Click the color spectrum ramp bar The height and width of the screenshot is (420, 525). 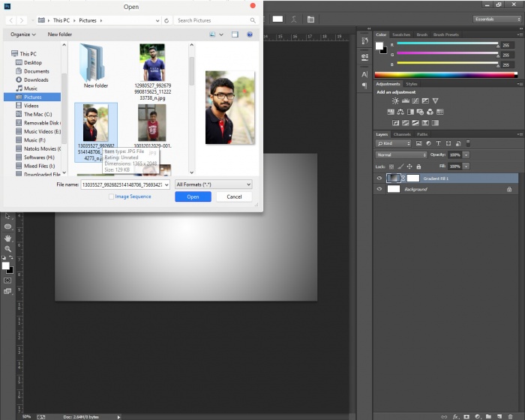[x=446, y=74]
